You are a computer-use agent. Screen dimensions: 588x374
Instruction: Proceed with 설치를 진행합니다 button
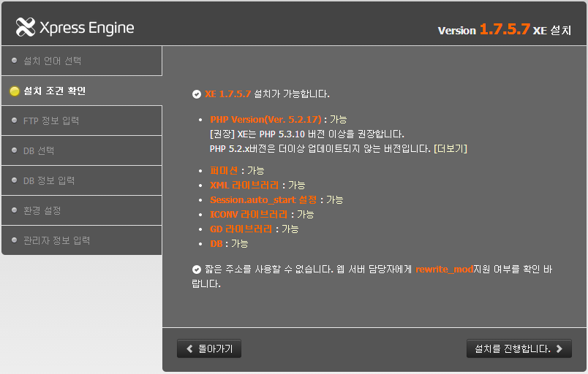click(x=519, y=349)
